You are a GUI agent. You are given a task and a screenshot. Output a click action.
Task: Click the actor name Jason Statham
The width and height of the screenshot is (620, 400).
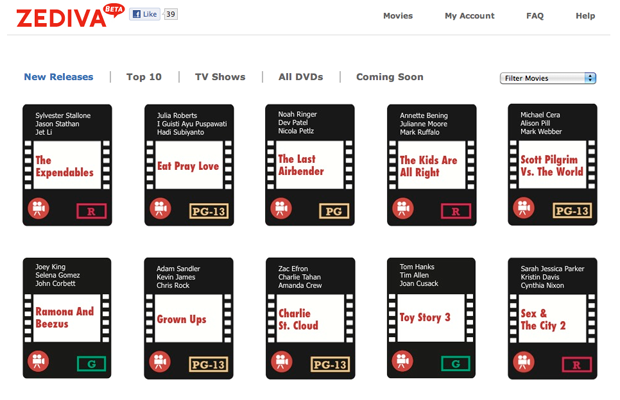pyautogui.click(x=57, y=124)
